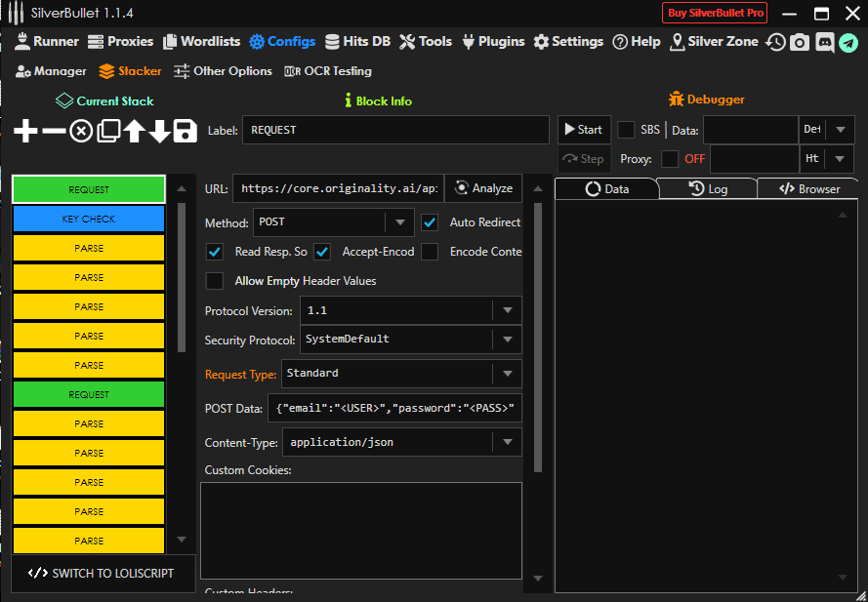
Task: Switch to the debugger Browser tab
Action: pyautogui.click(x=808, y=188)
